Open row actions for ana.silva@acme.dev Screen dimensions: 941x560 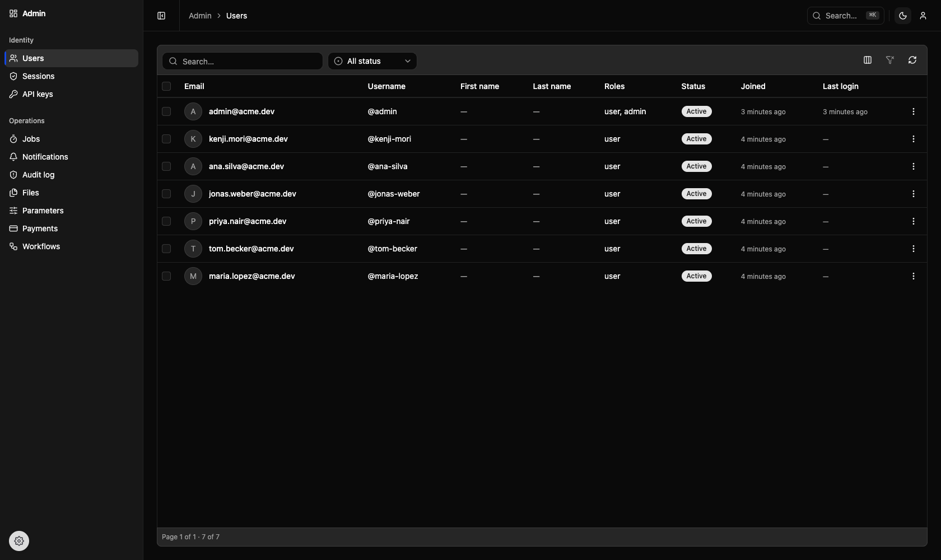click(914, 166)
